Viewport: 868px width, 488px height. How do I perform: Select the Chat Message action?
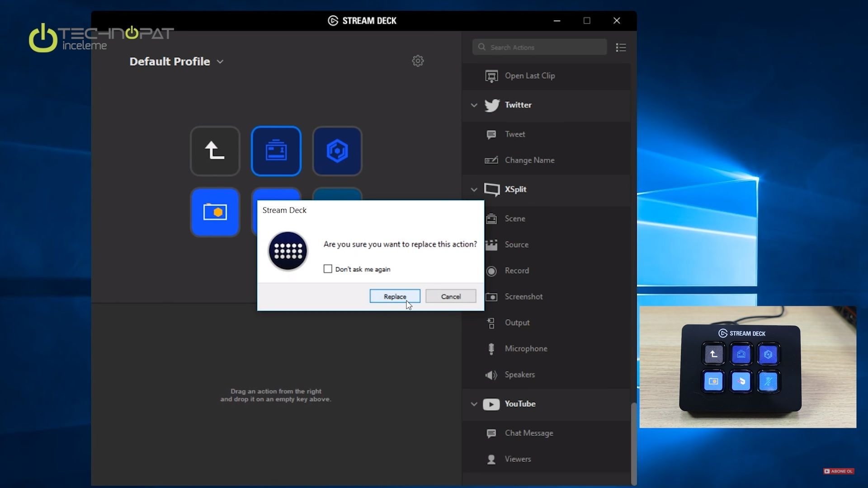coord(528,433)
